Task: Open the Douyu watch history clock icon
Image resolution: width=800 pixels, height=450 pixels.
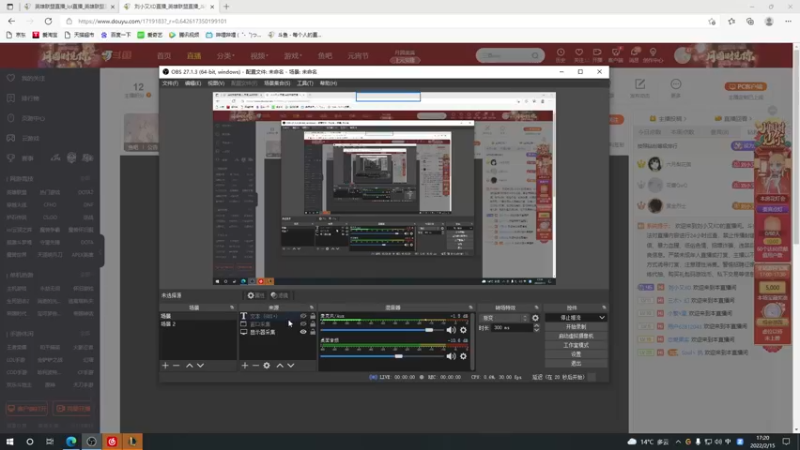Action: coord(561,55)
